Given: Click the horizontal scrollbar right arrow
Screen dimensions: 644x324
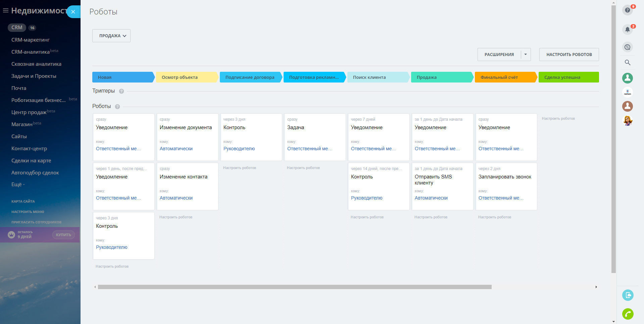Looking at the screenshot, I should [596, 287].
